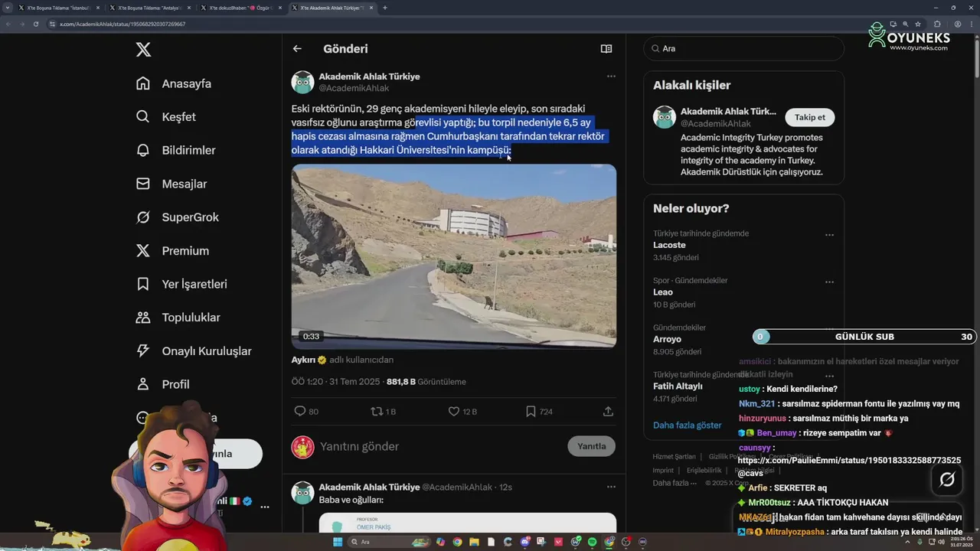Click the bookmark star in address bar
The height and width of the screenshot is (551, 980).
(918, 24)
